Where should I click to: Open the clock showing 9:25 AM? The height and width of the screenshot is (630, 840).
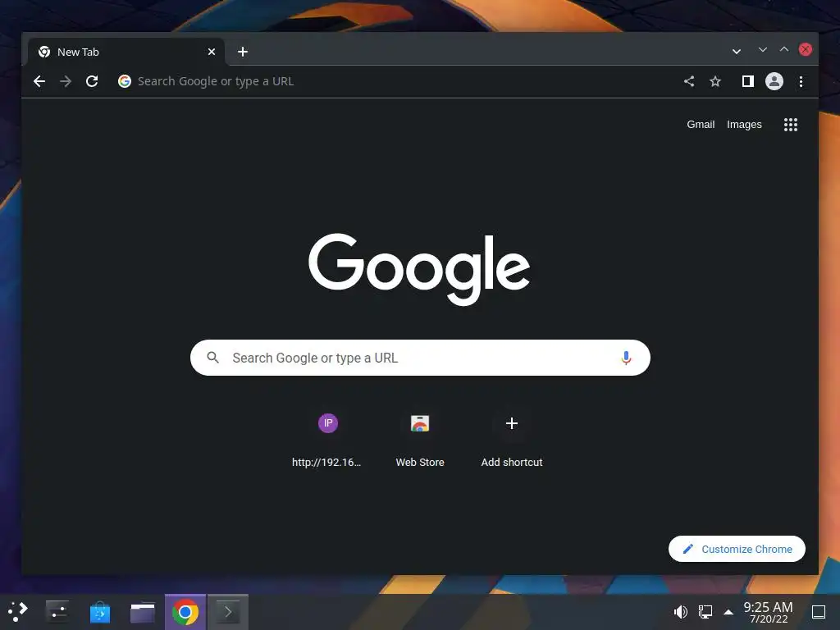pos(768,612)
